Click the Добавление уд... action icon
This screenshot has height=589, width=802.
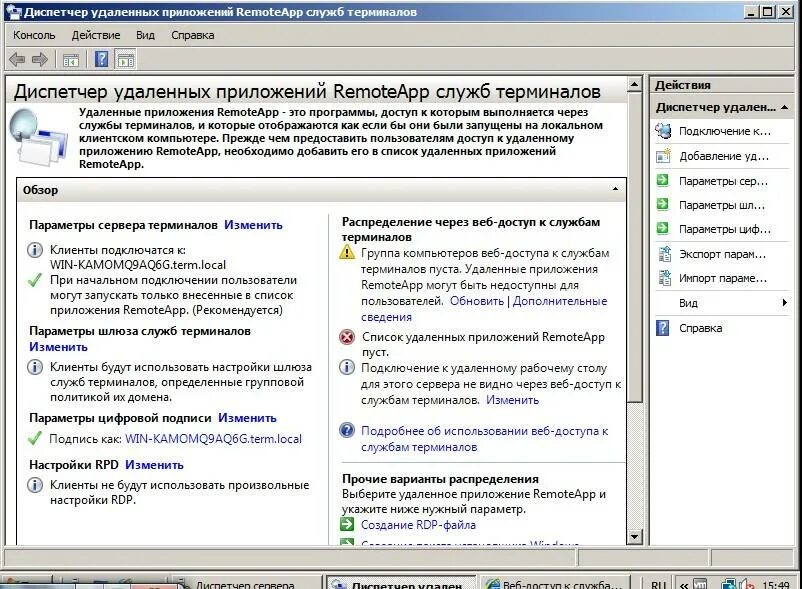click(663, 156)
